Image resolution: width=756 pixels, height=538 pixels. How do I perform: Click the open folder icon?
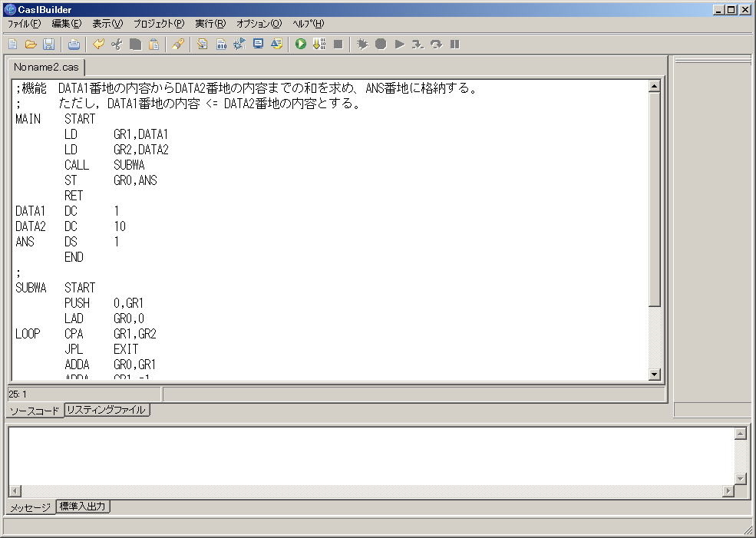[31, 45]
